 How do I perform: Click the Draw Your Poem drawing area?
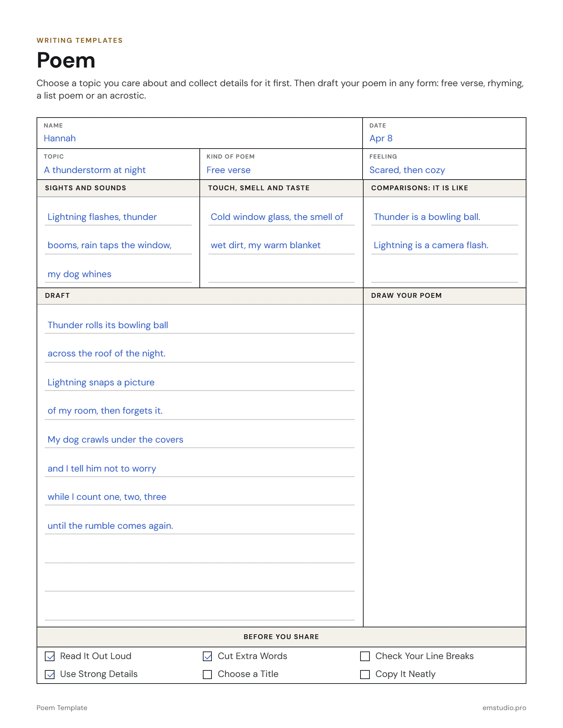[445, 465]
